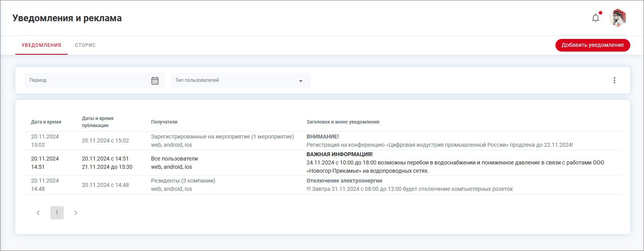Open the calendar icon in Период field
The height and width of the screenshot is (251, 644).
[155, 81]
